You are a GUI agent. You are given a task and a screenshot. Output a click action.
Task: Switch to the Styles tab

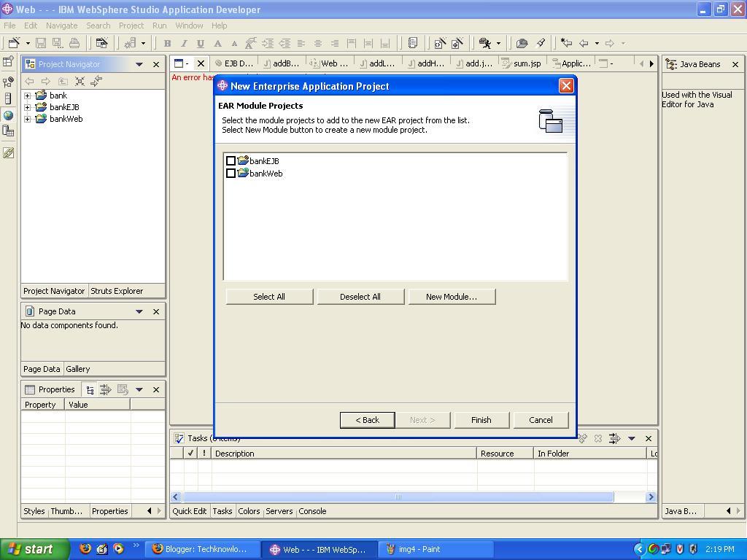pos(34,511)
